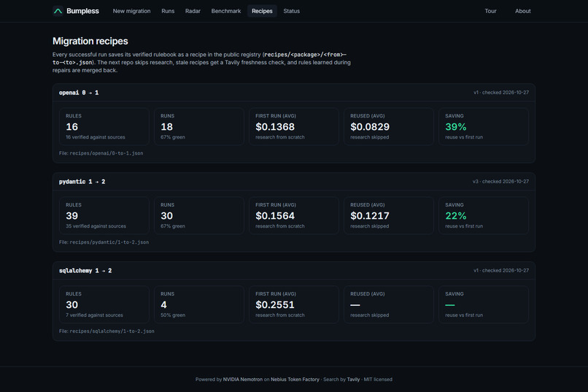Switch to the Radar tab
Image resolution: width=588 pixels, height=392 pixels.
coord(193,11)
